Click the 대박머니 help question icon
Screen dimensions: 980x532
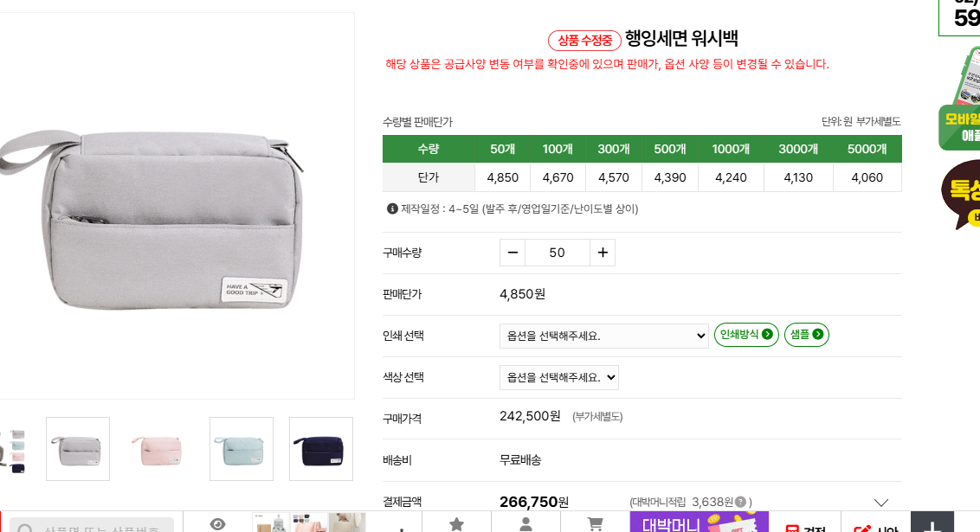tap(740, 502)
